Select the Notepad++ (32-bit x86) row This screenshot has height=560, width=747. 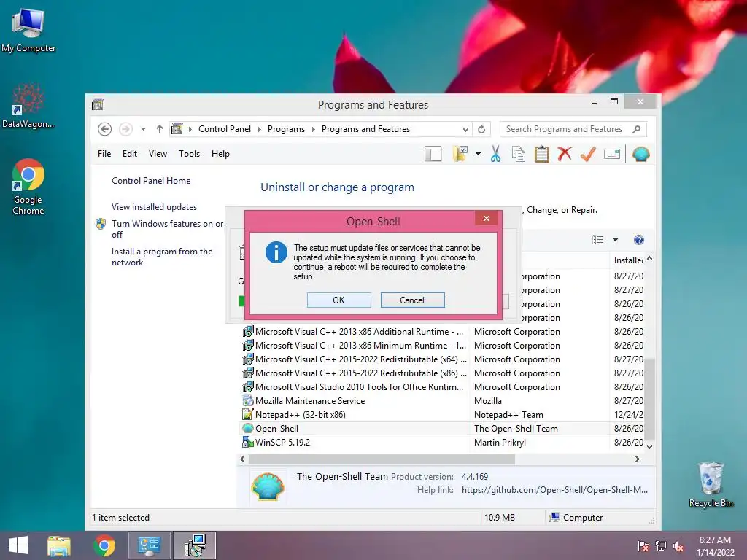[443, 415]
